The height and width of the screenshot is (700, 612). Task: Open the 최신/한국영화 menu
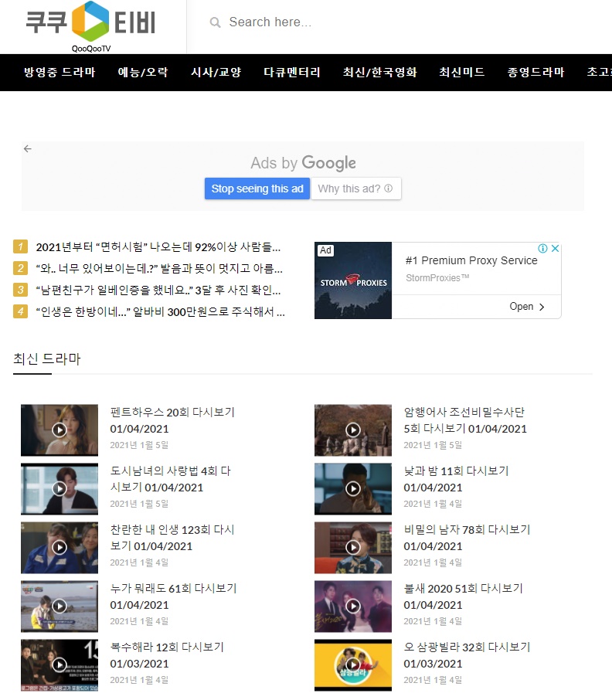380,73
